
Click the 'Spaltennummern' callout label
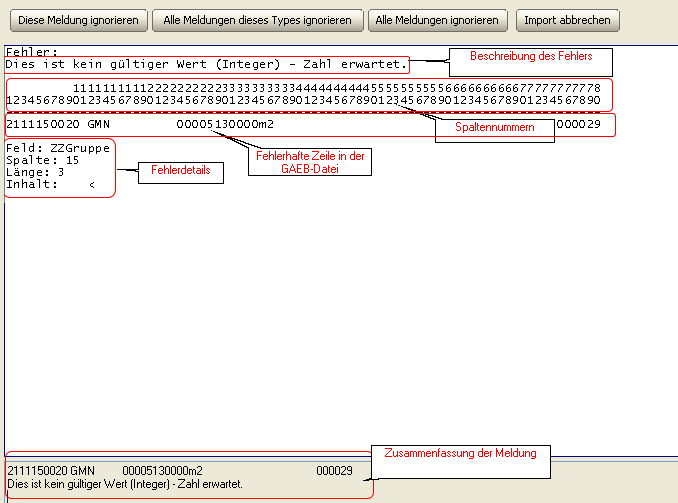pyautogui.click(x=495, y=127)
